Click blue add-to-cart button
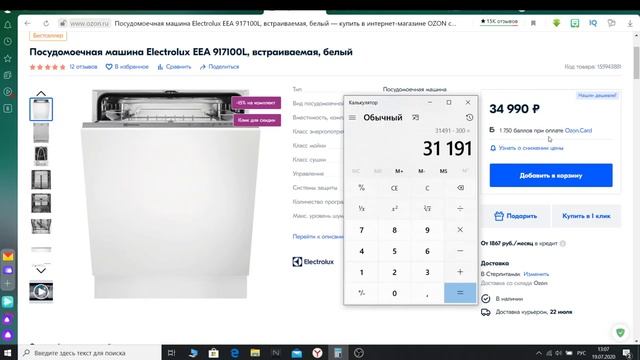Viewport: 640px width, 360px height. pyautogui.click(x=551, y=176)
